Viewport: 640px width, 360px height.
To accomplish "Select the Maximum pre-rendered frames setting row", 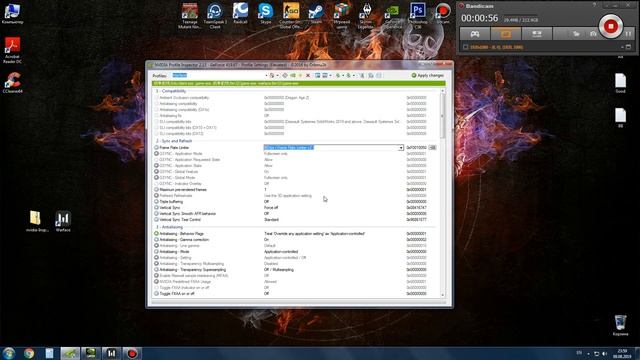I will click(x=295, y=190).
